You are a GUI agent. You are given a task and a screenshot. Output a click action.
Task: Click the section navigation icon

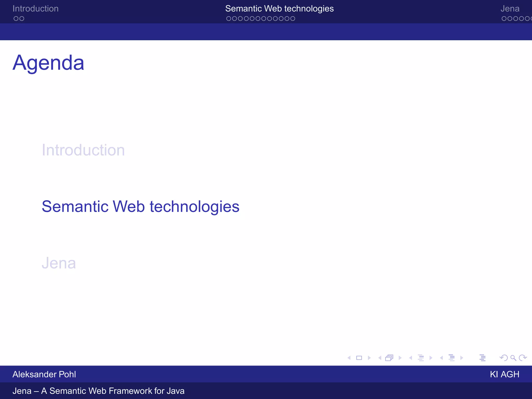coord(452,358)
